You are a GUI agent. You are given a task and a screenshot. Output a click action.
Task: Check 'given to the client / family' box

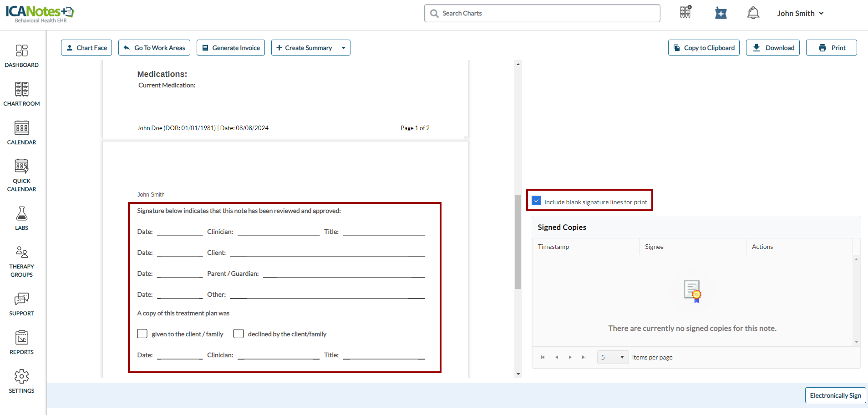click(142, 334)
